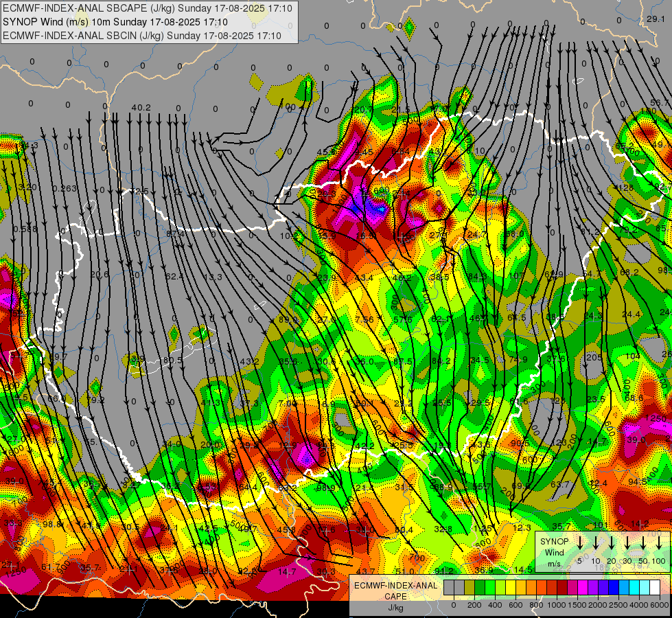The height and width of the screenshot is (618, 672).
Task: Click the 5 m/s wind arrow in SYNOP legend
Action: (x=580, y=543)
